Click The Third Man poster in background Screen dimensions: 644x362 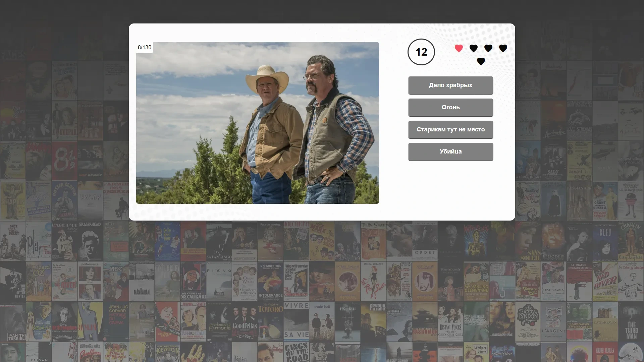tap(631, 322)
